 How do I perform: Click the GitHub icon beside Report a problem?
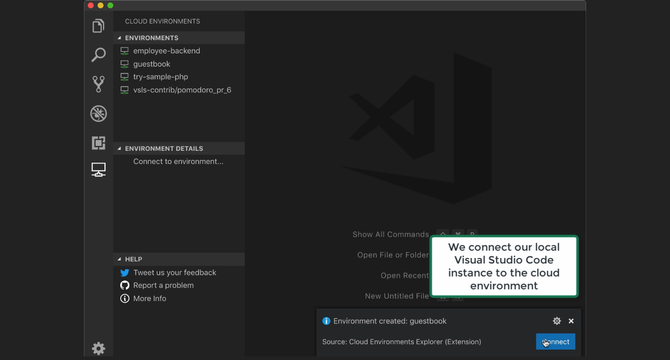pyautogui.click(x=124, y=285)
